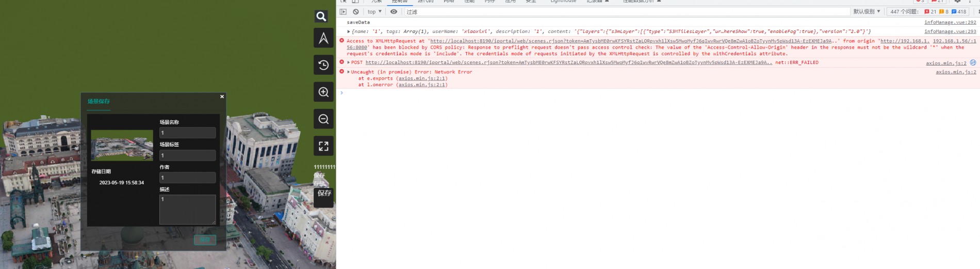
Task: Click the Uncaught error red icon
Action: [341, 71]
